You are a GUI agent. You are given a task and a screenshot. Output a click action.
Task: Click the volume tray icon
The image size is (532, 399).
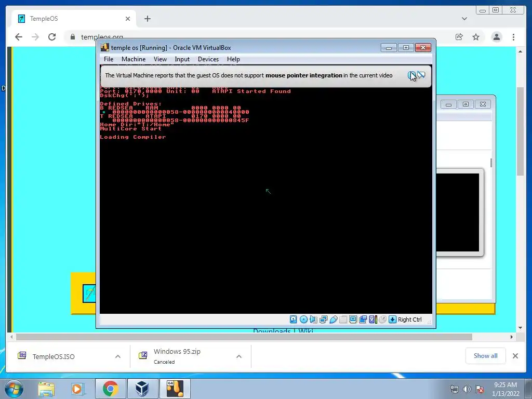467,389
